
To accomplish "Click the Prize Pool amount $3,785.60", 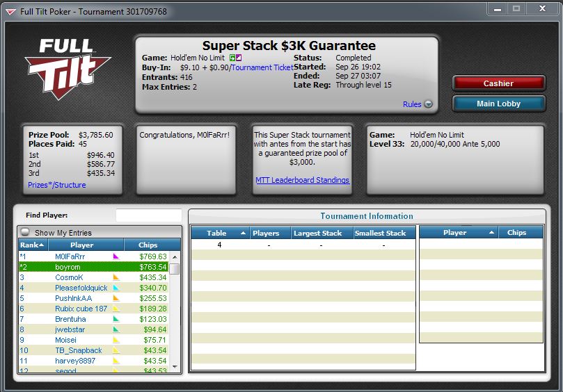I will tap(96, 135).
